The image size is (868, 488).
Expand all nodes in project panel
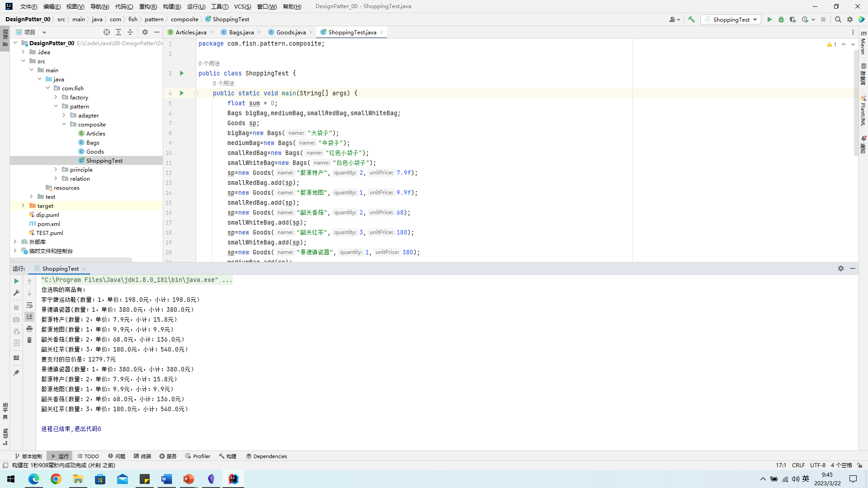118,32
